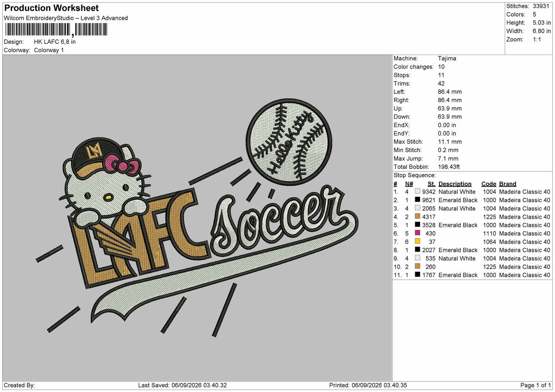Click the 'Right:' label

(402, 100)
